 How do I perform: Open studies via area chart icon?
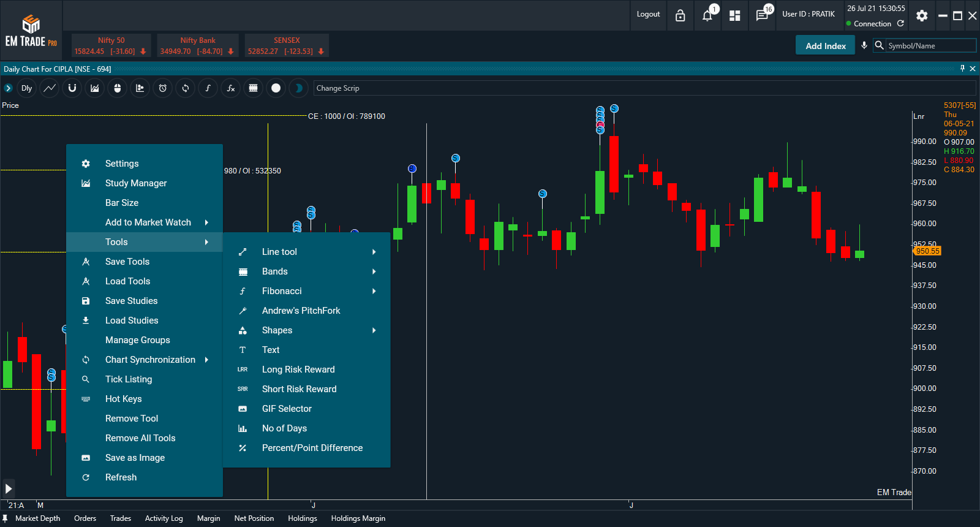(95, 88)
